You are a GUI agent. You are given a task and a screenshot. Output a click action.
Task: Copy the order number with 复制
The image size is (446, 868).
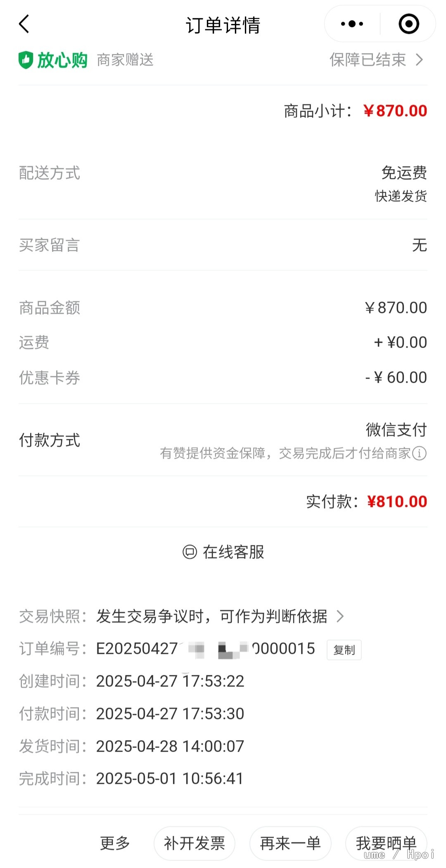click(344, 650)
